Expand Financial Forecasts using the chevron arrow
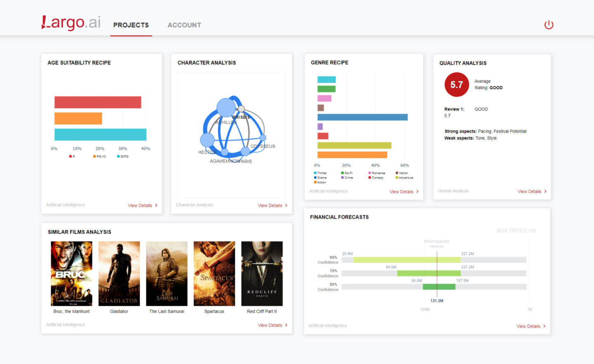Viewport: 594px width, 364px height. (544, 326)
